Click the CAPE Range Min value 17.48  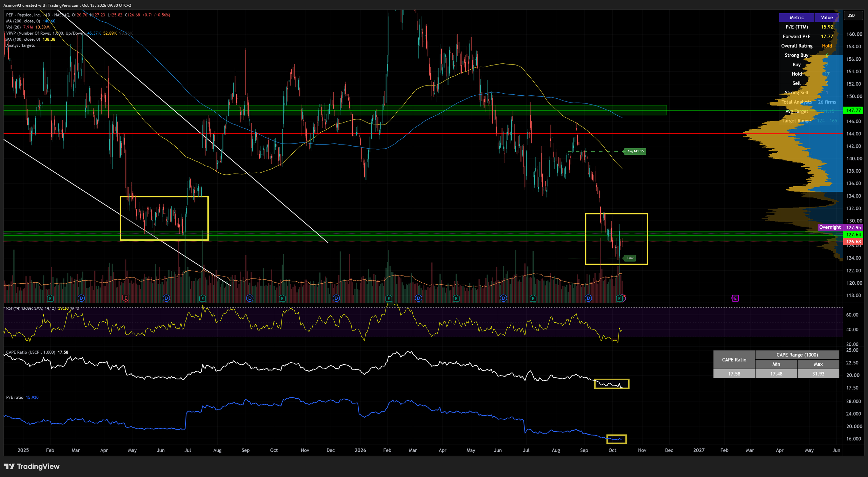pos(776,374)
